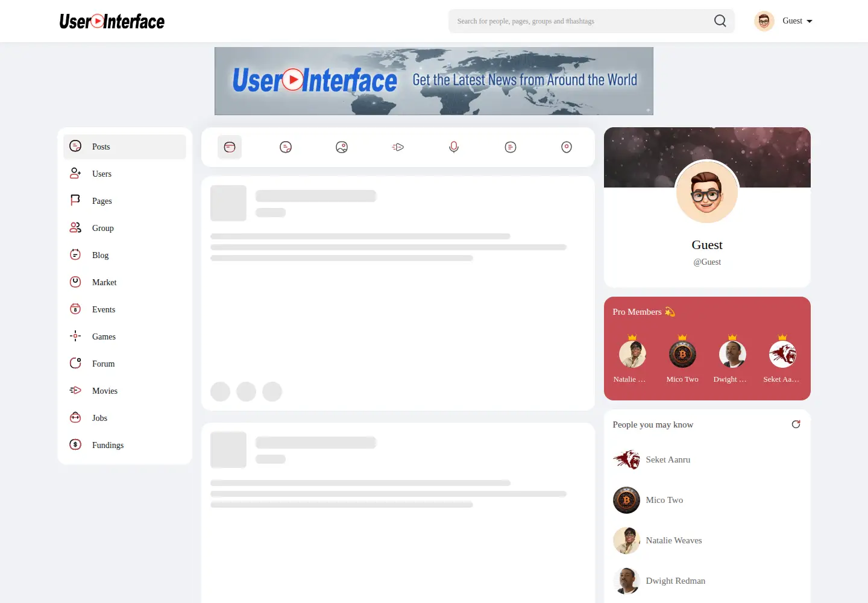Click Dwight Redman's suggestion avatar
868x603 pixels.
[x=626, y=581]
